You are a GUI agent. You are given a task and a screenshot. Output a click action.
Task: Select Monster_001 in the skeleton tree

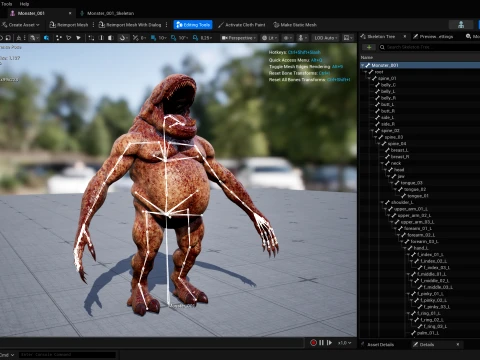coord(420,65)
